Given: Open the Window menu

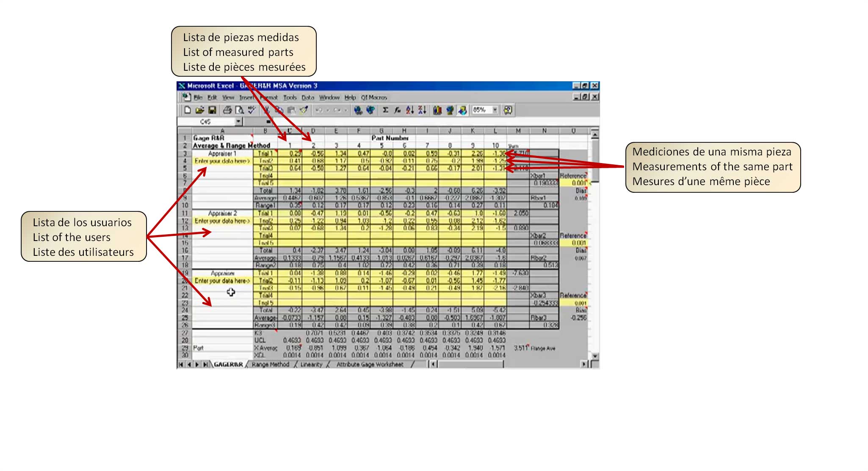Looking at the screenshot, I should point(329,97).
